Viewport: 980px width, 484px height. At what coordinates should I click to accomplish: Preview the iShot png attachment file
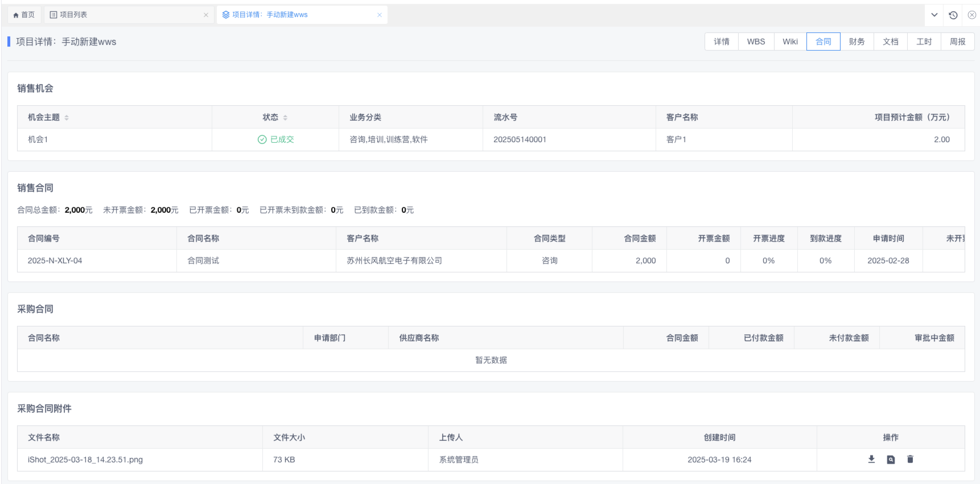pos(891,459)
